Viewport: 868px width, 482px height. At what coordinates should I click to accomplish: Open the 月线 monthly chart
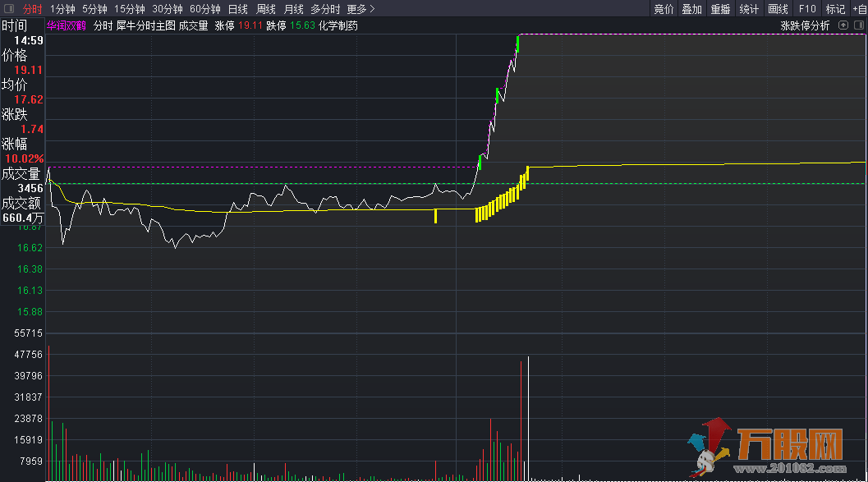[293, 9]
